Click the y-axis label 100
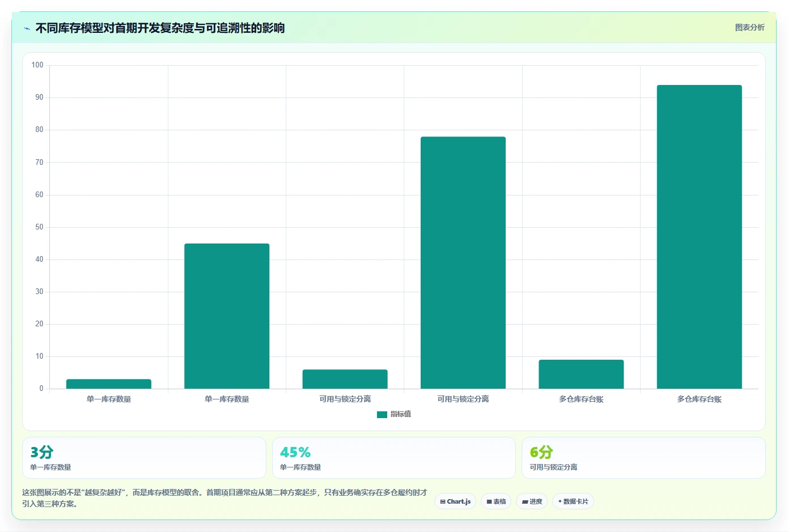Viewport: 788px width, 532px height. tap(37, 65)
